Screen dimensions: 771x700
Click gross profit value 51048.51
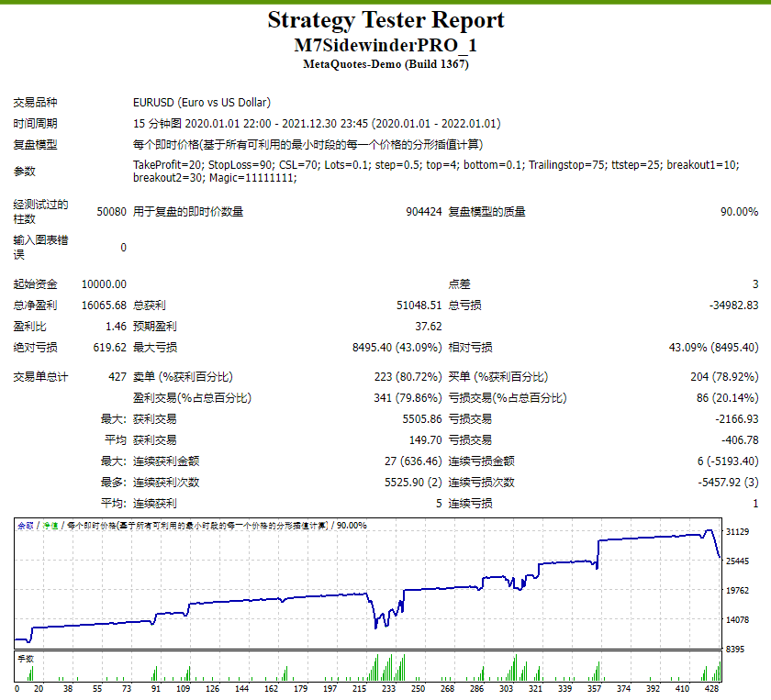pyautogui.click(x=419, y=306)
